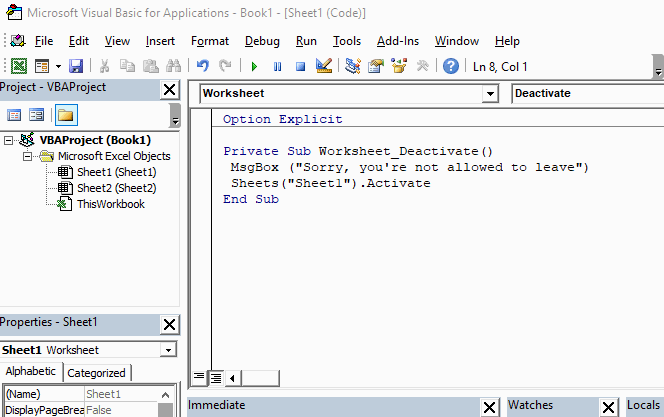664x417 pixels.
Task: Click the Toolbox hammer and wrench icon
Action: click(422, 66)
